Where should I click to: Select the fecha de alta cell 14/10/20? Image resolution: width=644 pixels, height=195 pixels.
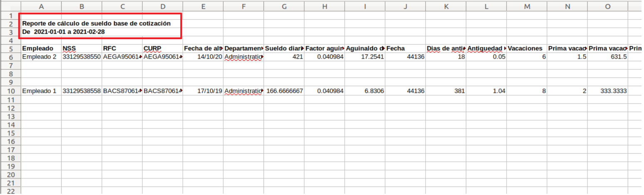202,57
